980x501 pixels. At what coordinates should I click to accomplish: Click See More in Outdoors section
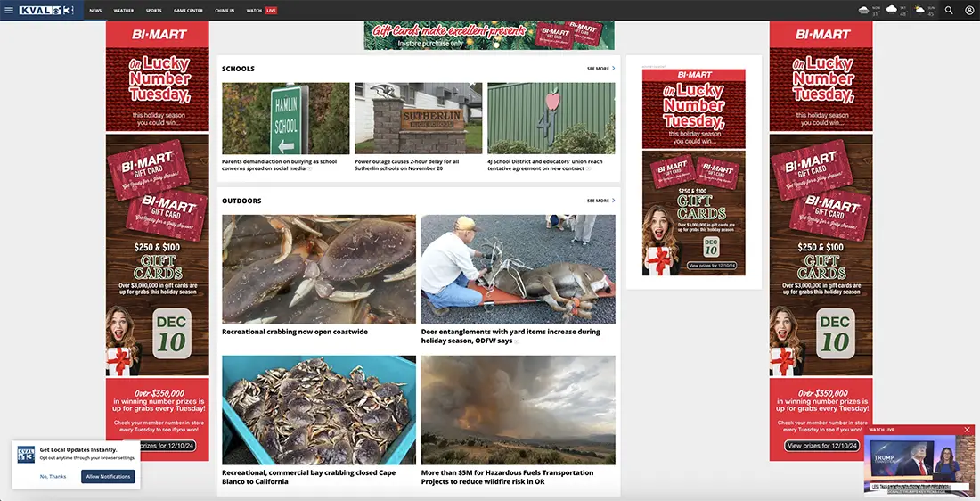coord(598,201)
